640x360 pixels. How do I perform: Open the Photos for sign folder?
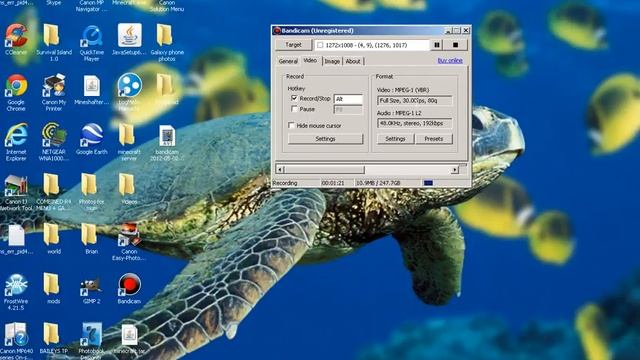(x=91, y=192)
